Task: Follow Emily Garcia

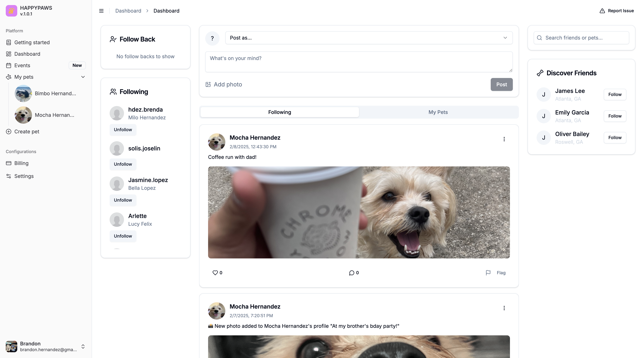Action: [615, 116]
